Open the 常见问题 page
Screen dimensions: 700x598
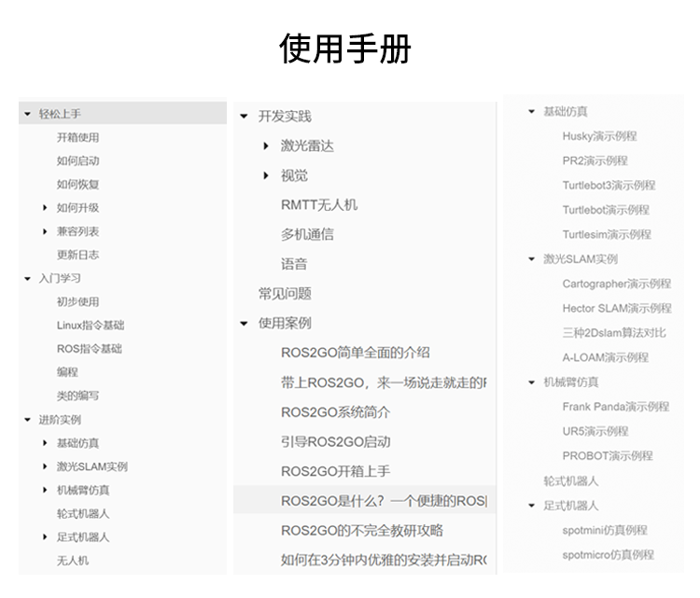point(285,294)
